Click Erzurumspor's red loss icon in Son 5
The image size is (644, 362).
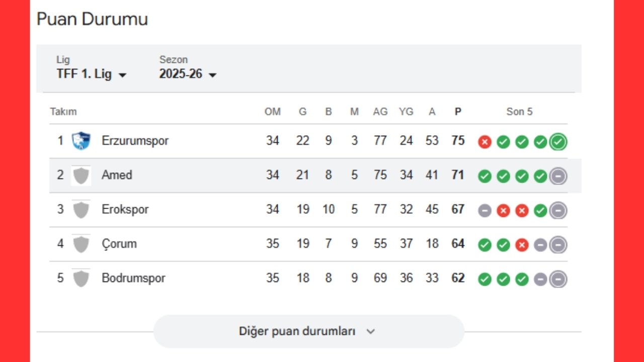(x=485, y=142)
